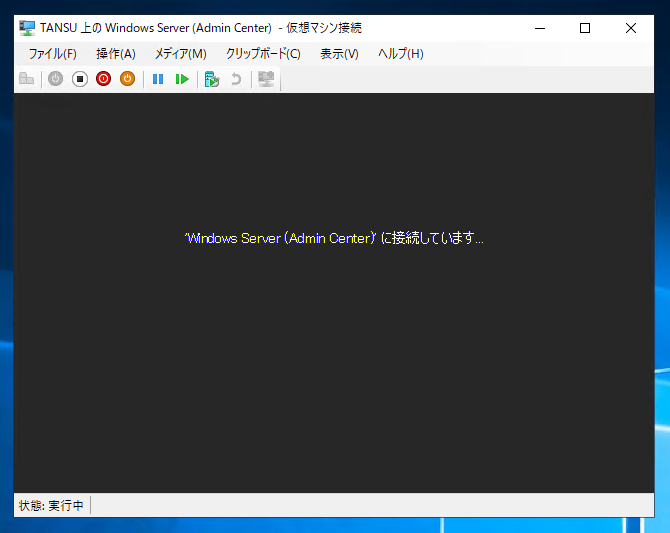
Task: Click the 状態: 実行中 status text
Action: pos(51,506)
